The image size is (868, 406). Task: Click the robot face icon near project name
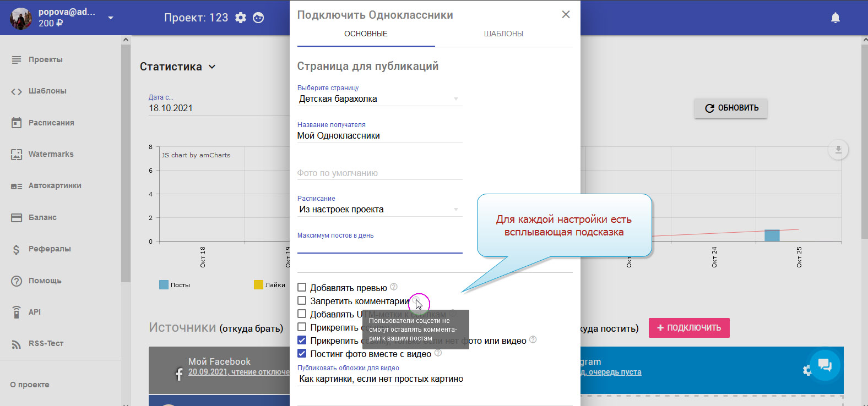coord(258,18)
